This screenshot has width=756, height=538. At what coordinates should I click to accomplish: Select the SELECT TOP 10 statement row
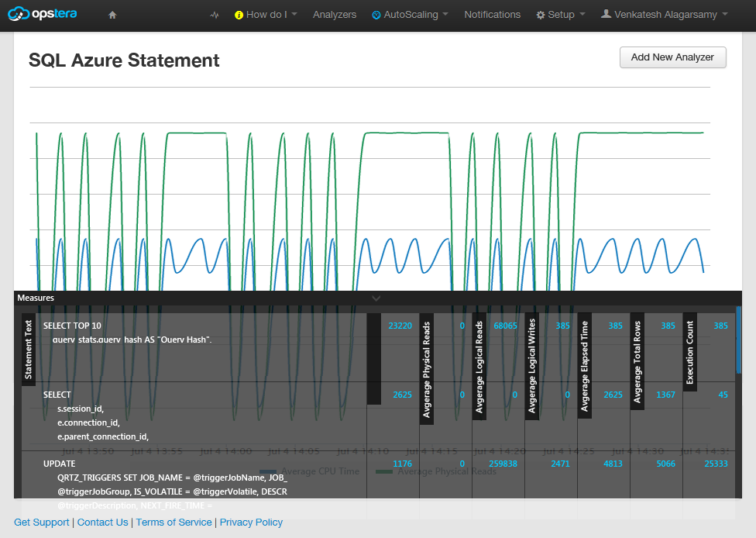coord(379,347)
